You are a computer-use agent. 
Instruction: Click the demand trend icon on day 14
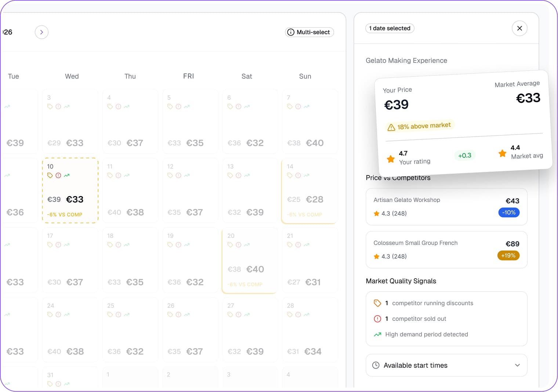[307, 175]
